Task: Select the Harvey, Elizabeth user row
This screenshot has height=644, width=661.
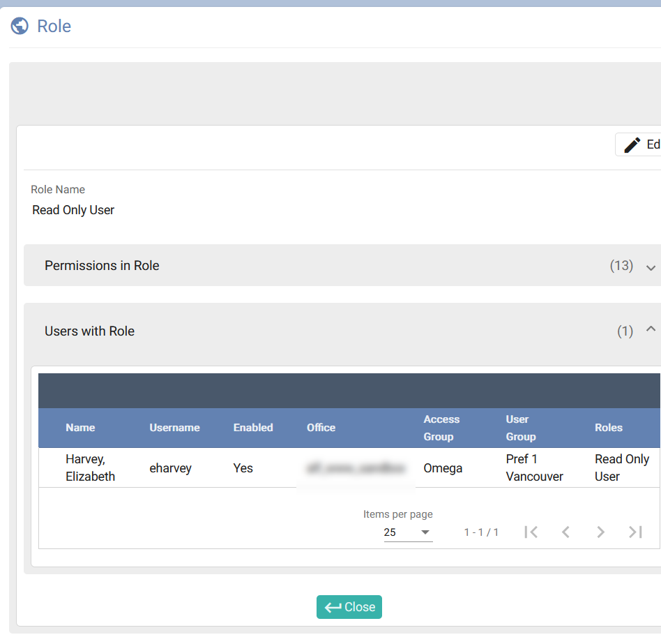Action: pos(90,467)
